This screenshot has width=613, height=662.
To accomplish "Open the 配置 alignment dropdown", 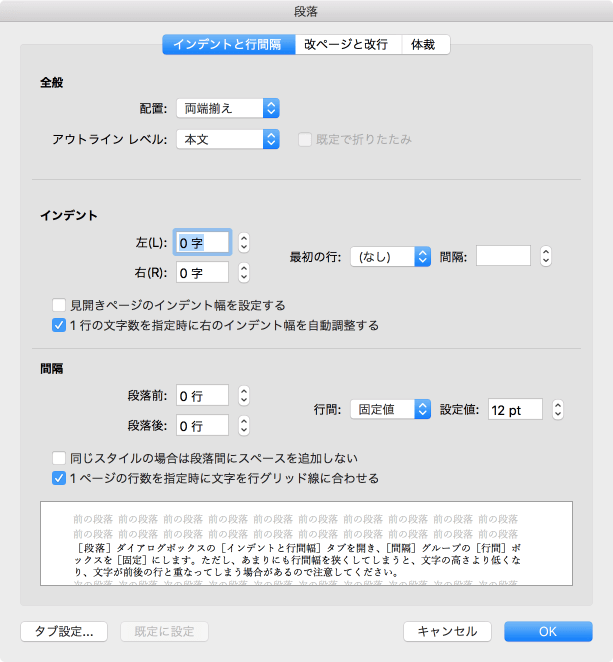I will [x=227, y=108].
